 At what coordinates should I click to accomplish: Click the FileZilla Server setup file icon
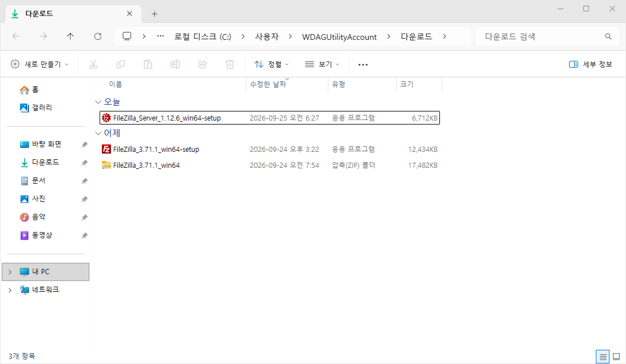pyautogui.click(x=106, y=118)
